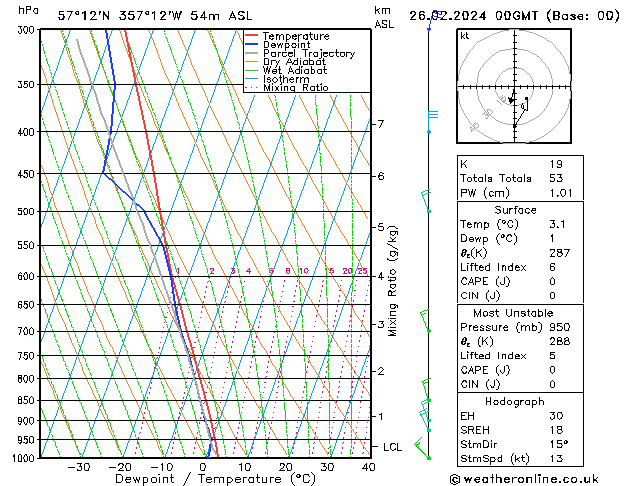Open the hodograph wind plot
This screenshot has width=629, height=486.
tap(514, 86)
